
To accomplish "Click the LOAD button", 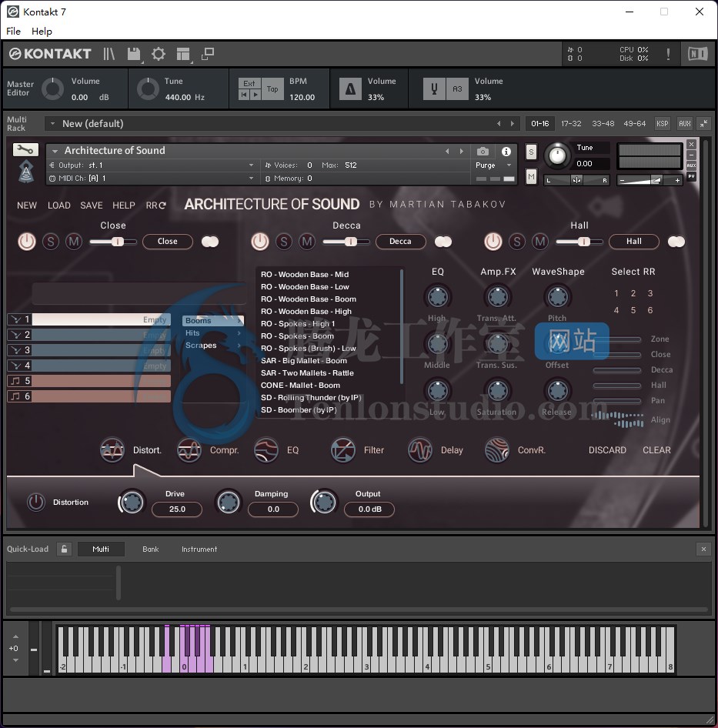I will pyautogui.click(x=59, y=205).
